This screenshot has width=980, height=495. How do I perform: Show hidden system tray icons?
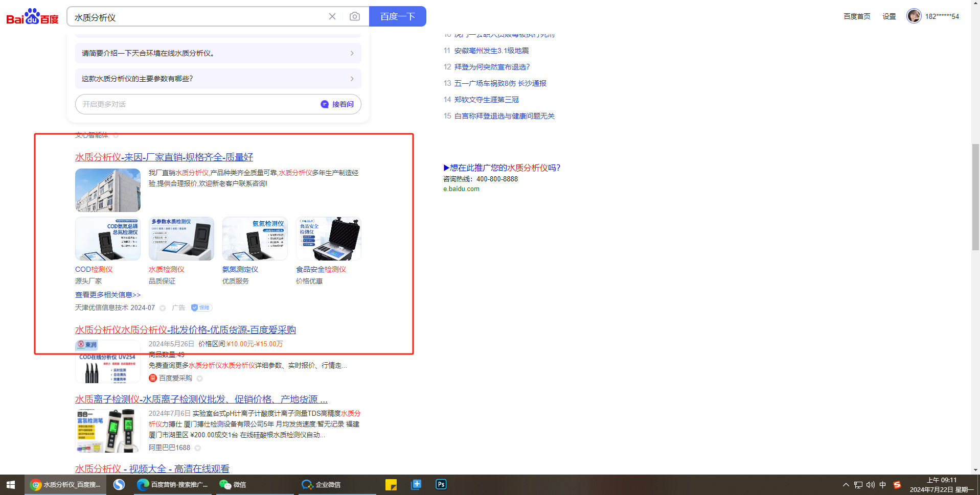(x=846, y=485)
